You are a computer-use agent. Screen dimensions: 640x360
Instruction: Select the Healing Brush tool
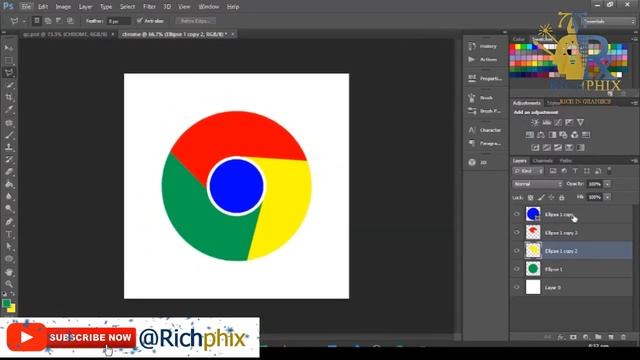pos(9,122)
